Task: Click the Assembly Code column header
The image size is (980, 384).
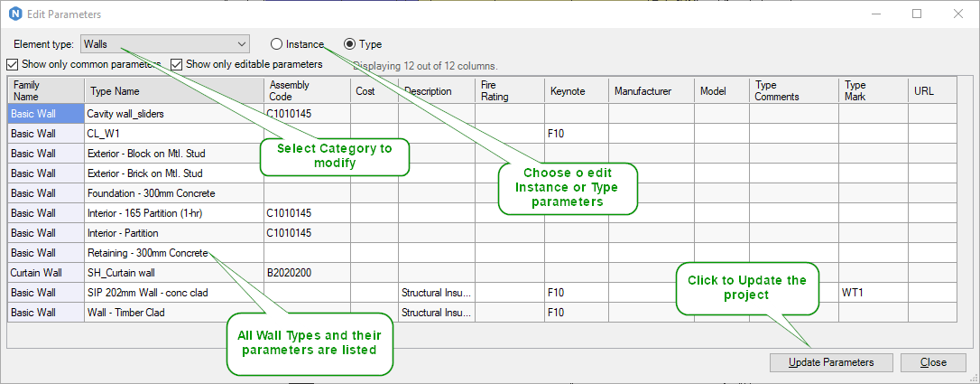Action: click(x=306, y=90)
